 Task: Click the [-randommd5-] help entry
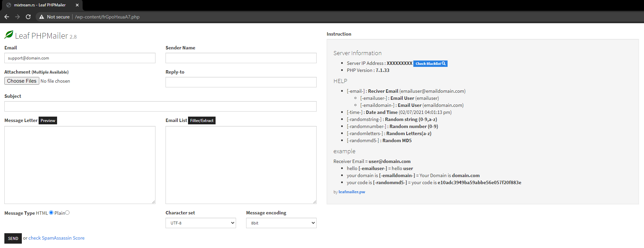[379, 140]
